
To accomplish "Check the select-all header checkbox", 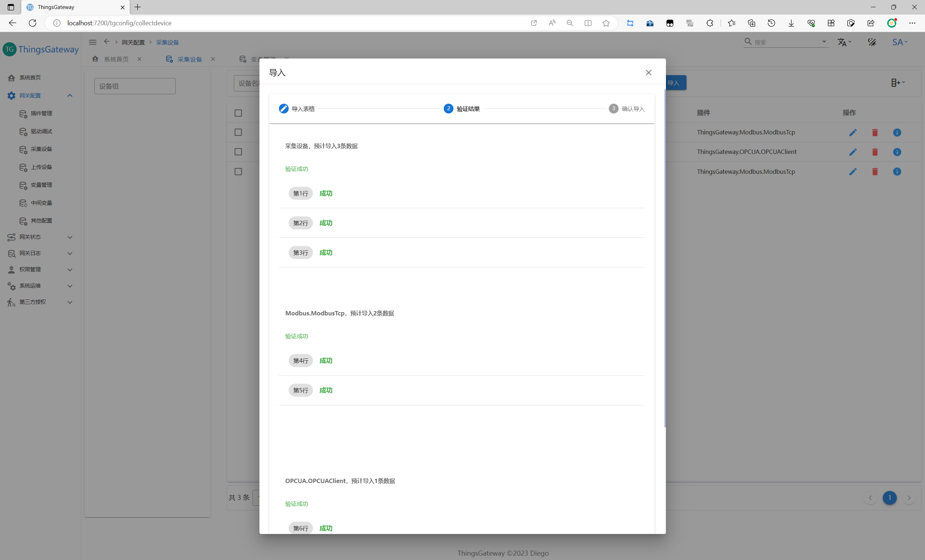I will point(238,113).
